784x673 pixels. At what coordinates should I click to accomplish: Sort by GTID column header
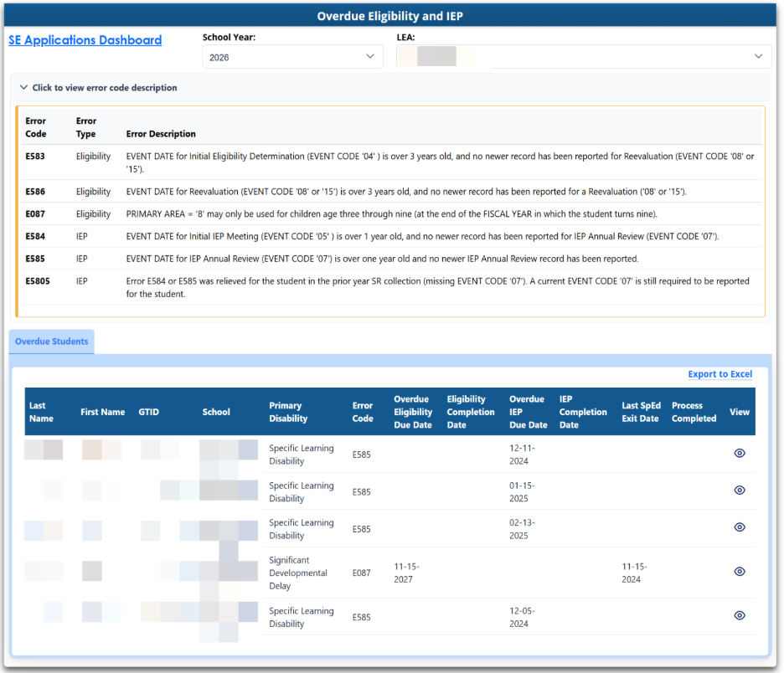[148, 412]
